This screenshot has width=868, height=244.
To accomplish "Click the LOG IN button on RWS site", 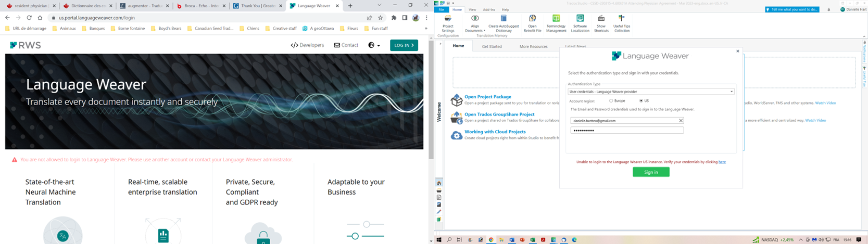I will tap(404, 45).
